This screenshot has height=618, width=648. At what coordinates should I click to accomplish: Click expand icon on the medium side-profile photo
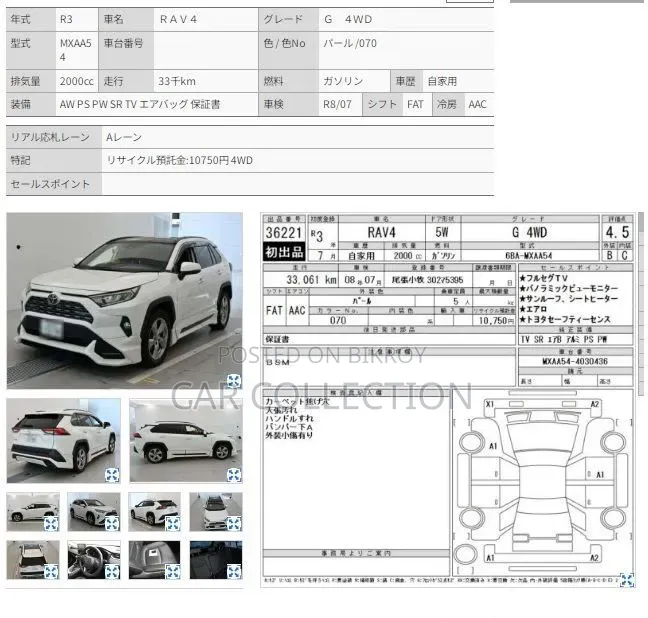pos(234,475)
